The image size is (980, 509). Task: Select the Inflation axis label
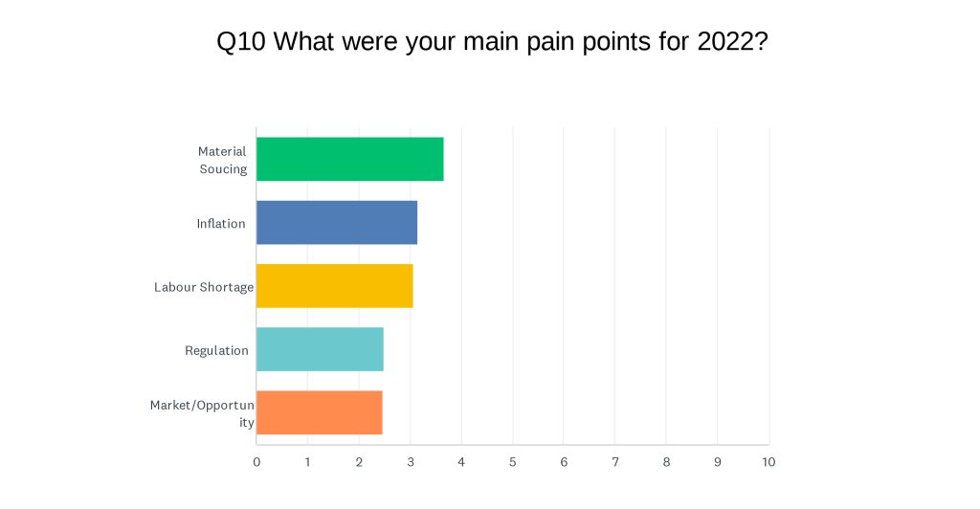[x=221, y=224]
